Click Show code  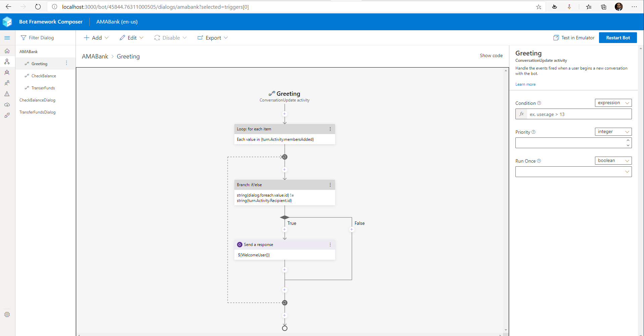point(491,56)
